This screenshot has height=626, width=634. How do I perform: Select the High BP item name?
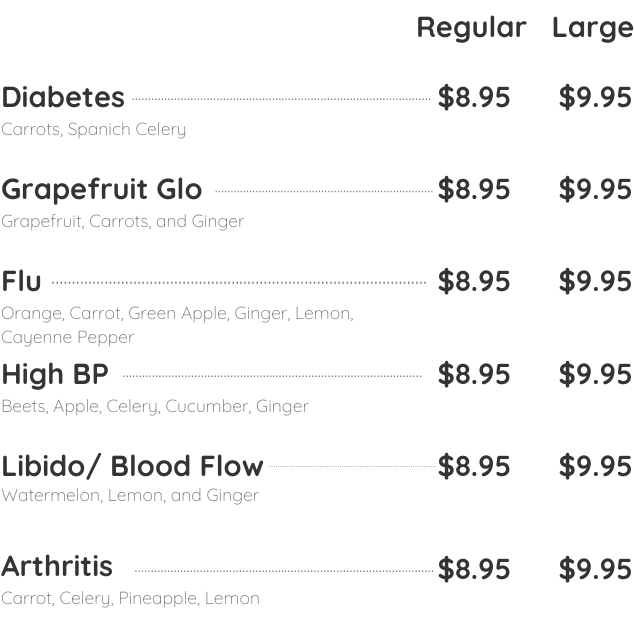(55, 375)
